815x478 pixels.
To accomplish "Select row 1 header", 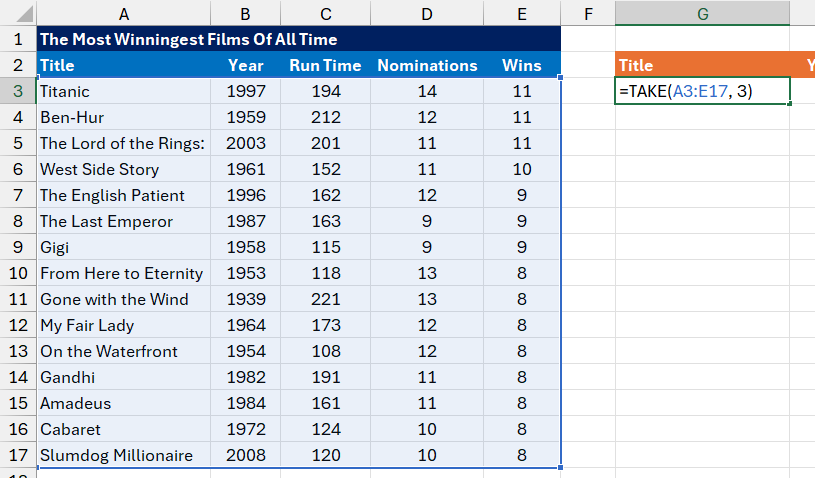I will coord(18,39).
